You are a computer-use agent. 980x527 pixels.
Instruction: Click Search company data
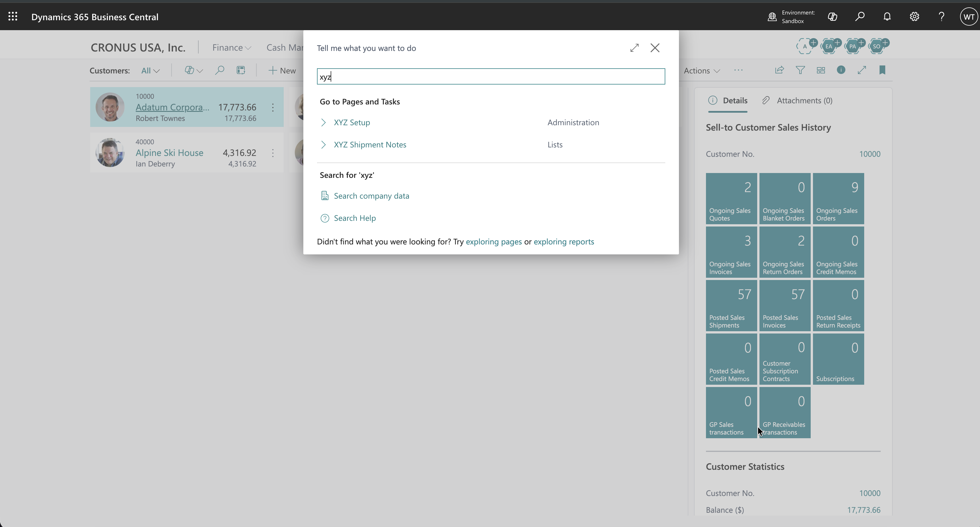[371, 196]
